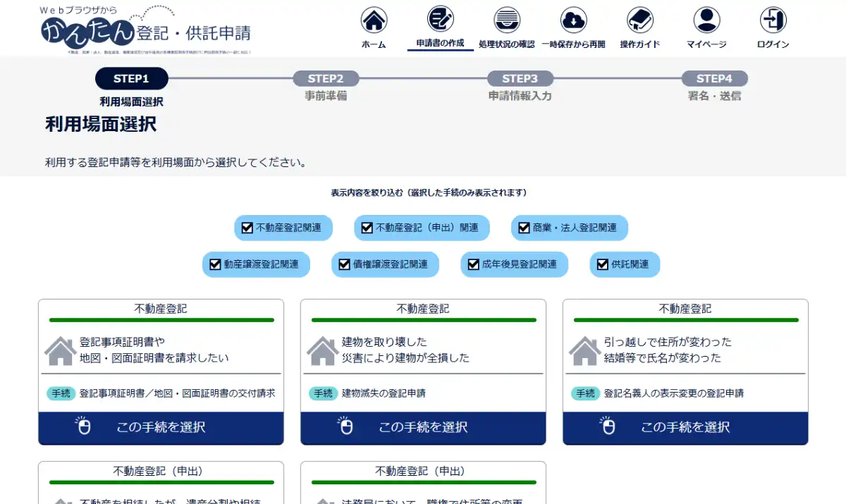846x504 pixels.
Task: Click text 地図・図面証明書を請求したい
Action: (154, 358)
